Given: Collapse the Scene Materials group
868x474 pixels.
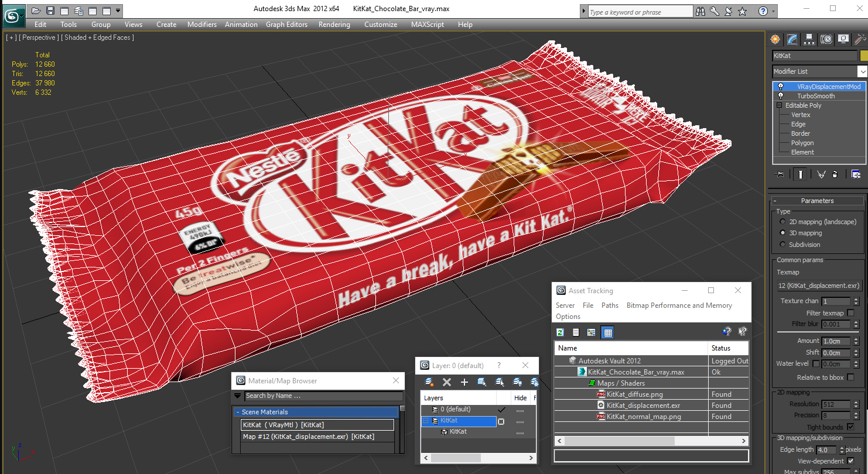Looking at the screenshot, I should point(238,412).
